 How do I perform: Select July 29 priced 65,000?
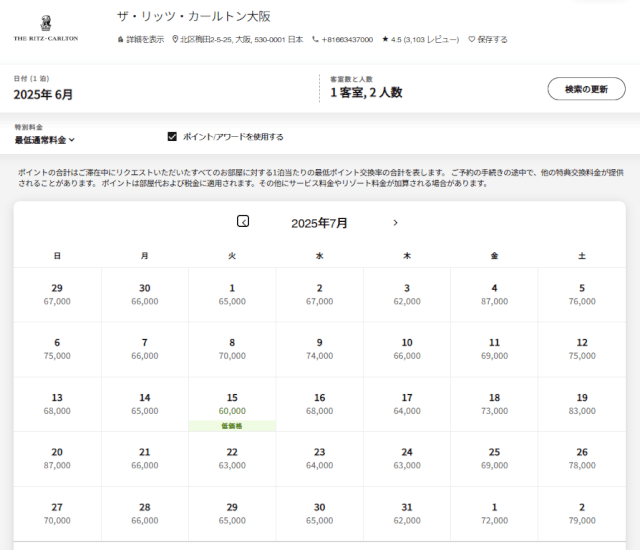tap(232, 514)
